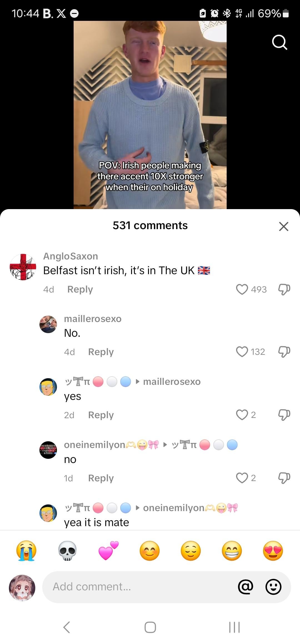Open maillerosexo username link
300x644 pixels.
tap(93, 319)
